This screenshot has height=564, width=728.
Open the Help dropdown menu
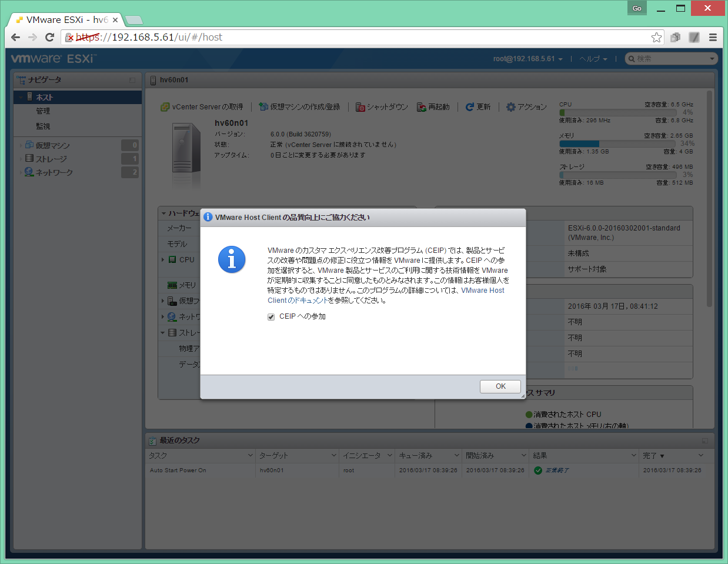593,59
